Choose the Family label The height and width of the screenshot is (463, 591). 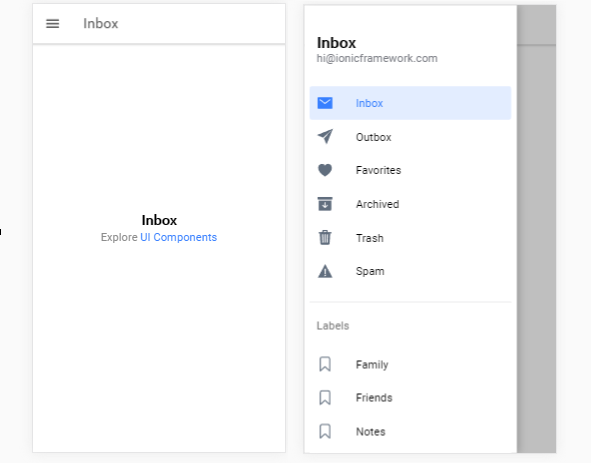(x=410, y=364)
